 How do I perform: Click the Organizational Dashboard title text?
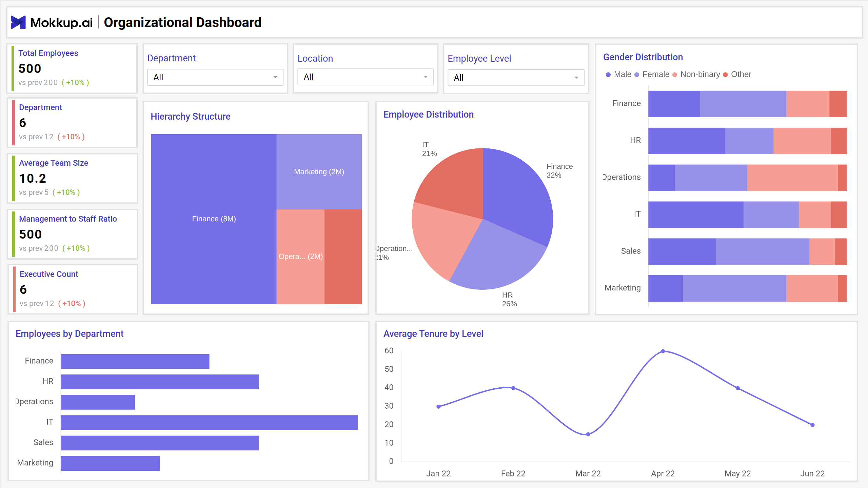pyautogui.click(x=182, y=22)
